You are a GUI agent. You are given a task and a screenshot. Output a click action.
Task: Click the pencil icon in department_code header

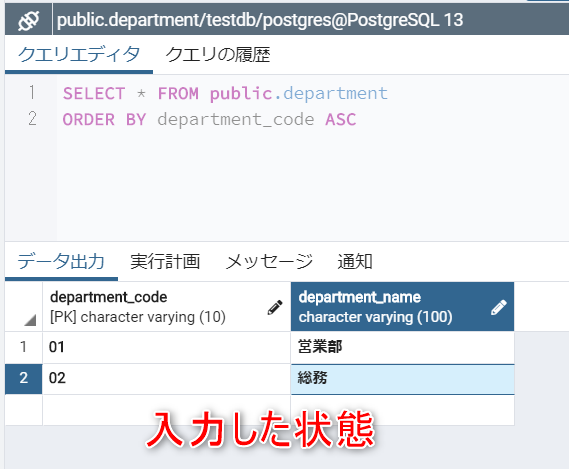tap(275, 307)
